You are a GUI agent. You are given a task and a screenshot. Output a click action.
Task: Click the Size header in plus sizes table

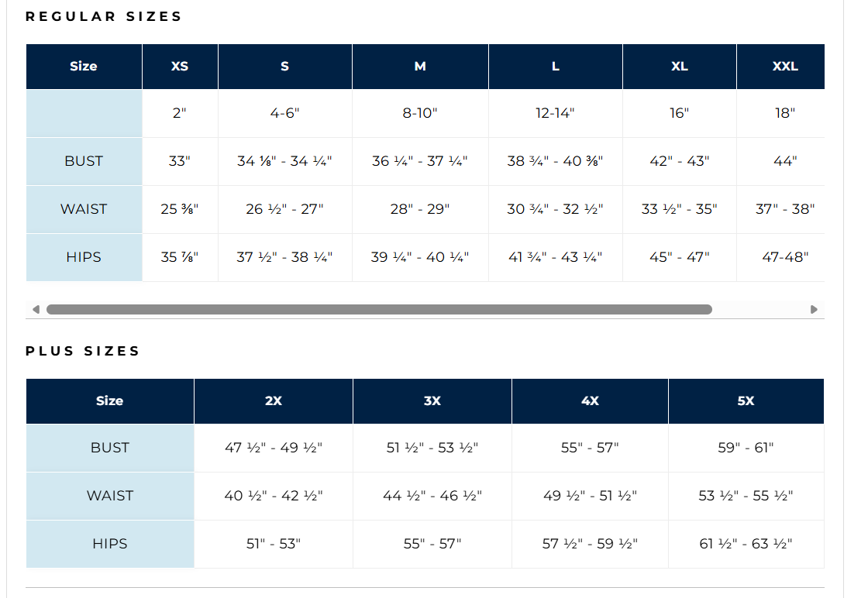pyautogui.click(x=110, y=401)
